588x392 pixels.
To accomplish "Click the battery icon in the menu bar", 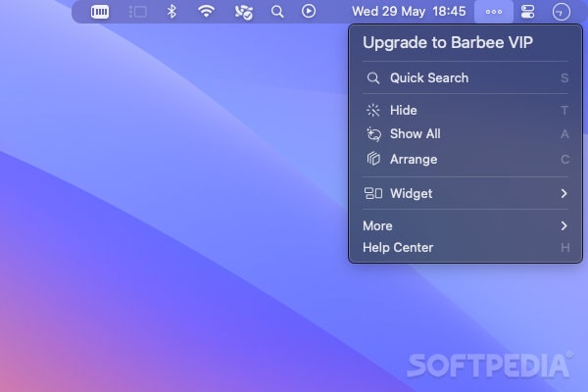I will [x=100, y=12].
